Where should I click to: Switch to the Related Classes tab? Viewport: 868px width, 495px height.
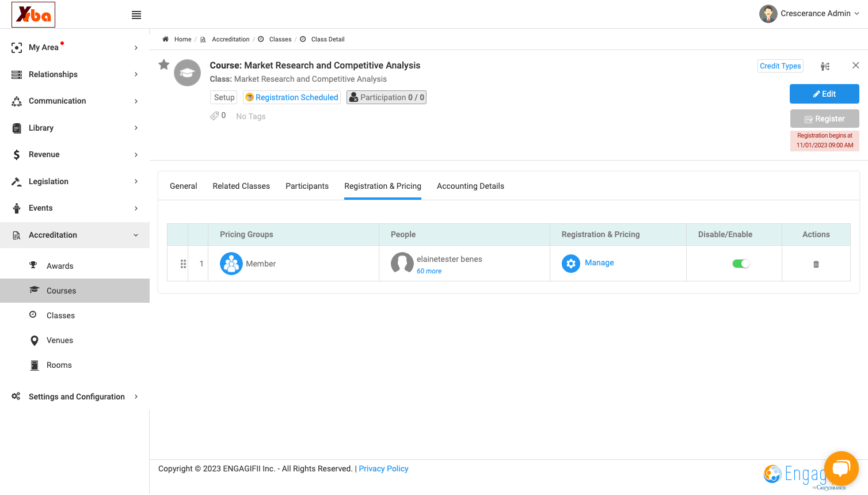coord(241,186)
